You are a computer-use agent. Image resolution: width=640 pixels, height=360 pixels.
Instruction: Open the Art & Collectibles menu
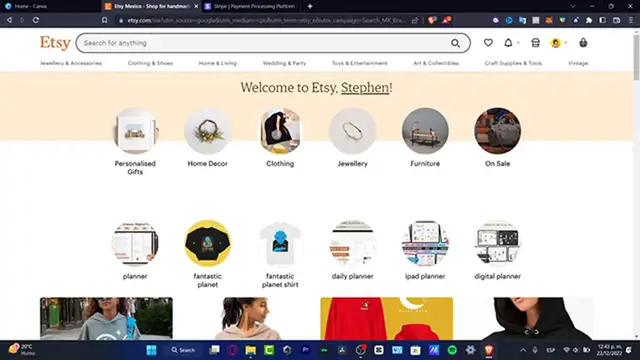coord(436,63)
